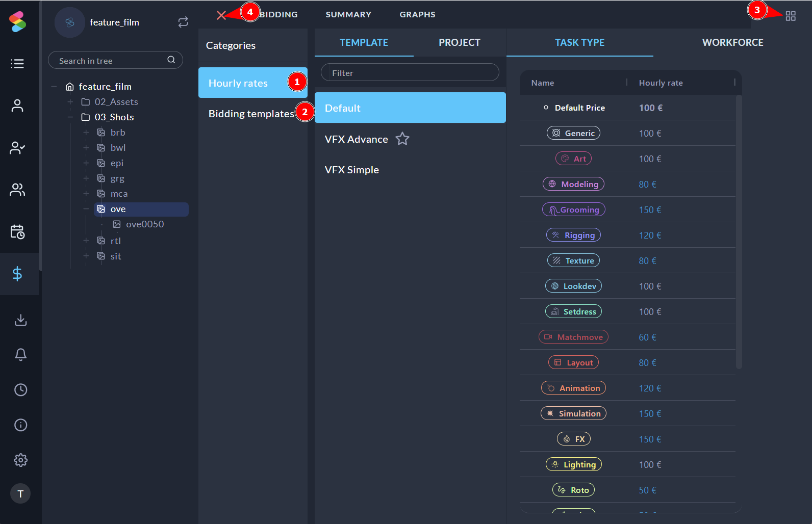
Task: Switch to the SUMMARY tab
Action: tap(348, 15)
